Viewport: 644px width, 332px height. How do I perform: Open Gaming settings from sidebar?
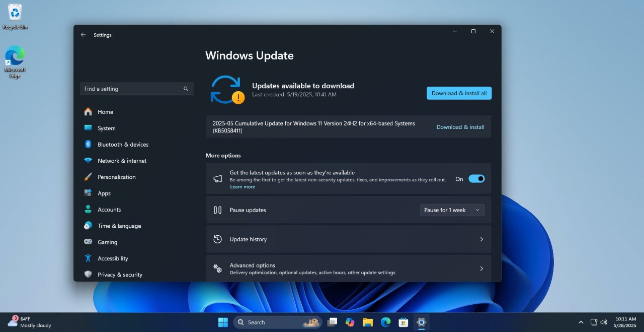click(x=107, y=242)
